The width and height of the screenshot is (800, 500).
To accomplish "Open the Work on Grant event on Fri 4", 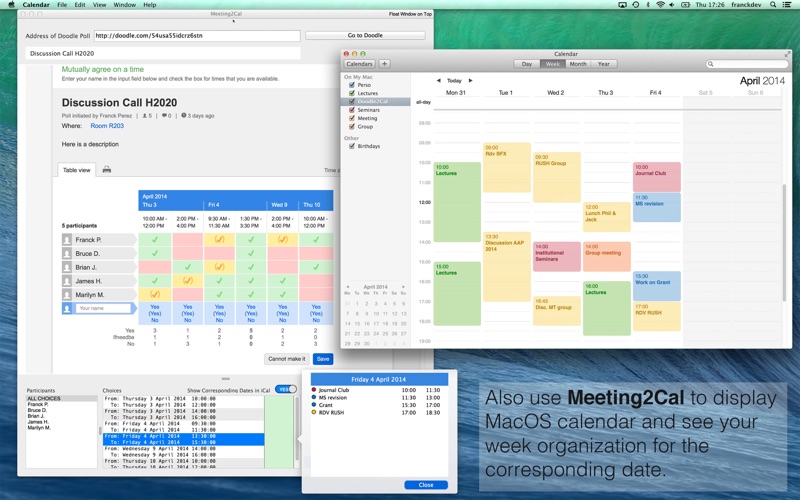I will click(657, 286).
